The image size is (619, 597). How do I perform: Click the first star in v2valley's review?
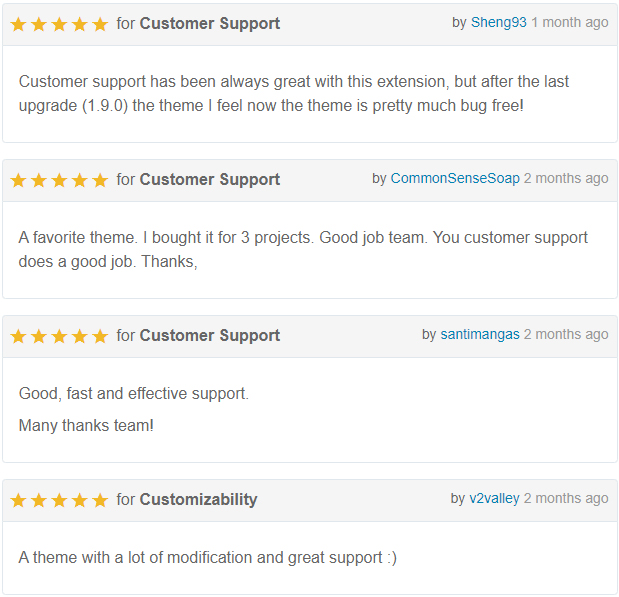point(18,500)
